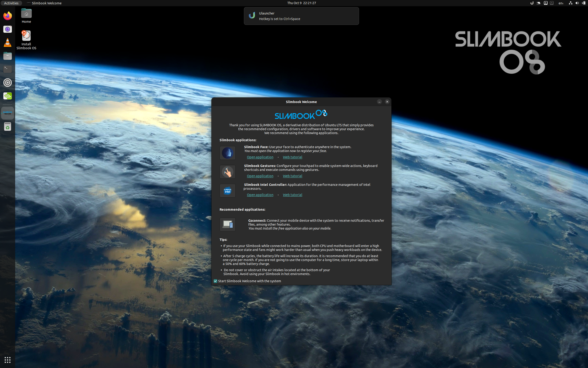Open the network status icon in top bar
This screenshot has width=588, height=368.
(571, 3)
